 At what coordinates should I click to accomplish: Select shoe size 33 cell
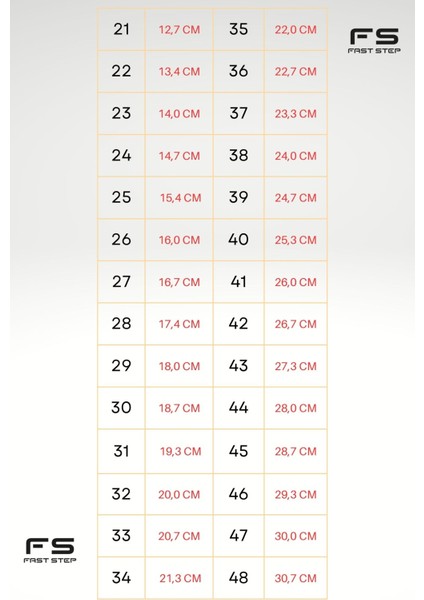click(x=121, y=536)
